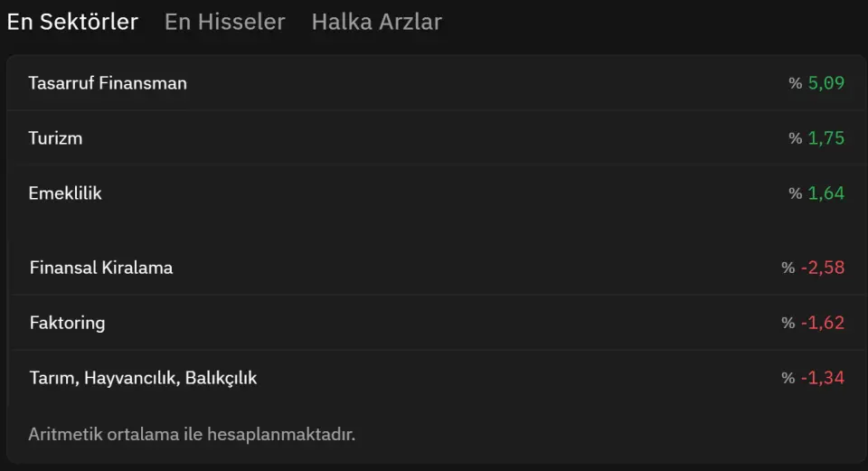The image size is (868, 471).
Task: Select the green 1,64 value
Action: tap(826, 193)
